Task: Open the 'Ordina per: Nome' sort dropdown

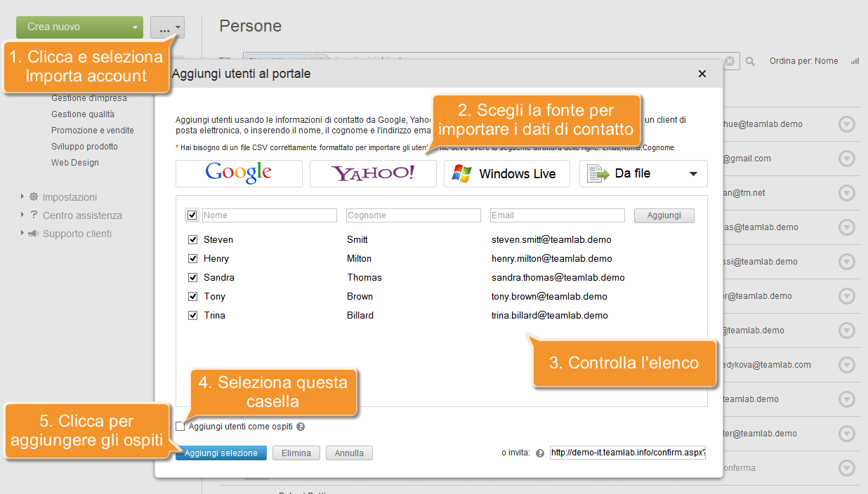Action: pyautogui.click(x=804, y=61)
